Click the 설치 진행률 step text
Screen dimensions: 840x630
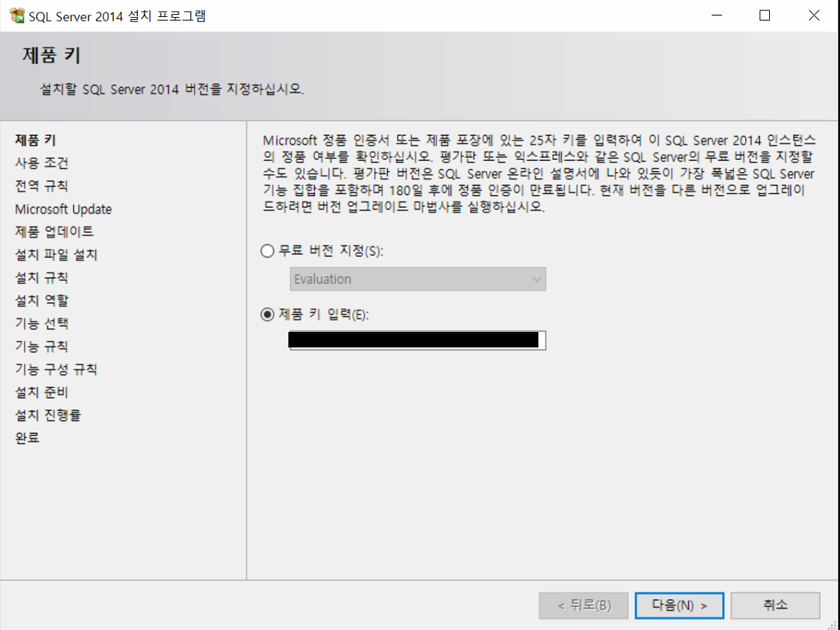click(x=48, y=415)
